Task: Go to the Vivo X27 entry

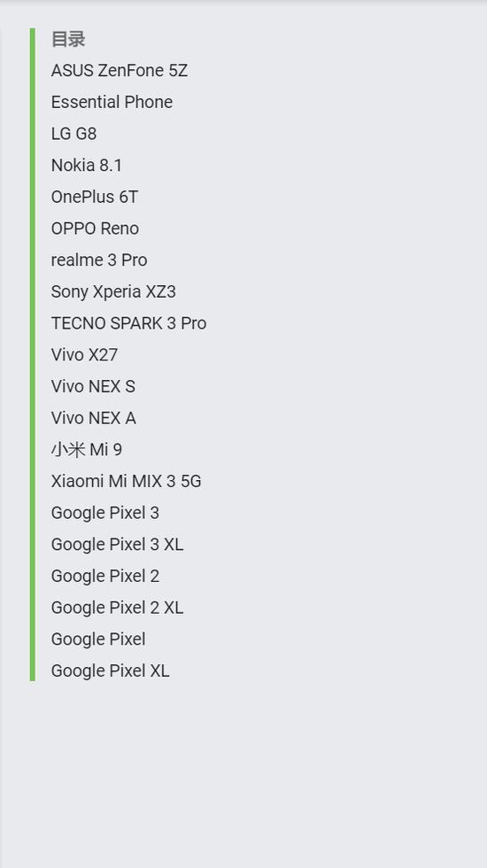Action: pos(84,355)
